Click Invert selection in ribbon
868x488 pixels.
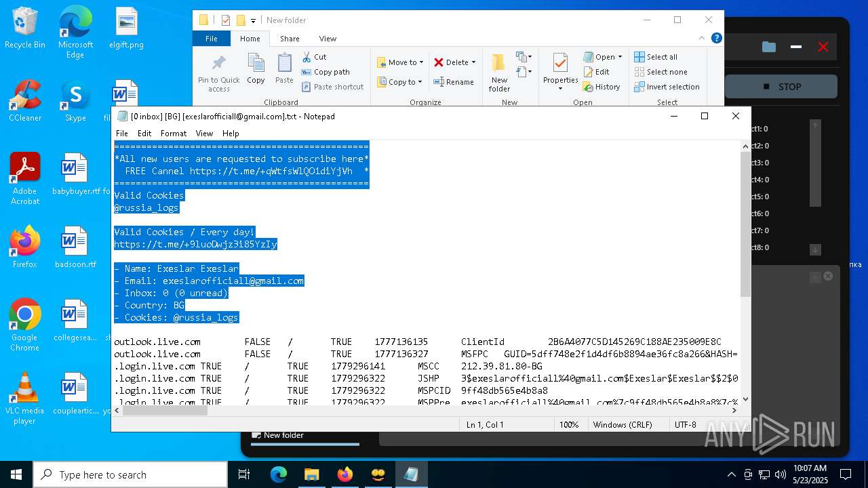(667, 87)
